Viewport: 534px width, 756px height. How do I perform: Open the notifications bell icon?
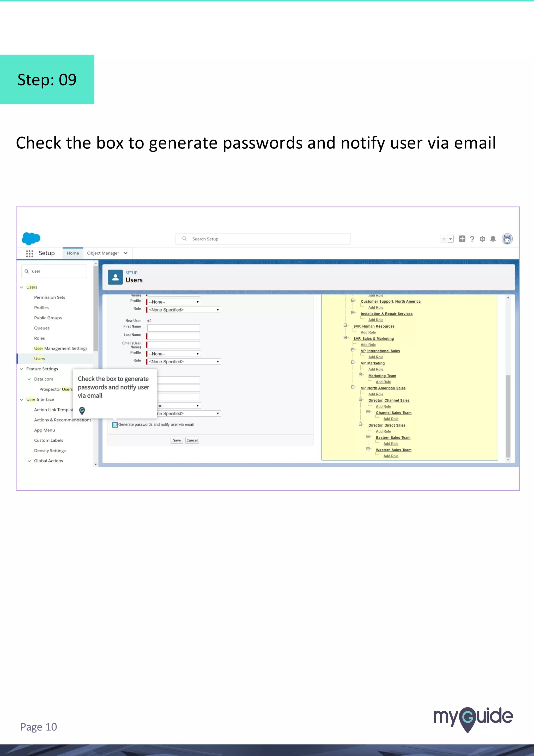tap(493, 239)
